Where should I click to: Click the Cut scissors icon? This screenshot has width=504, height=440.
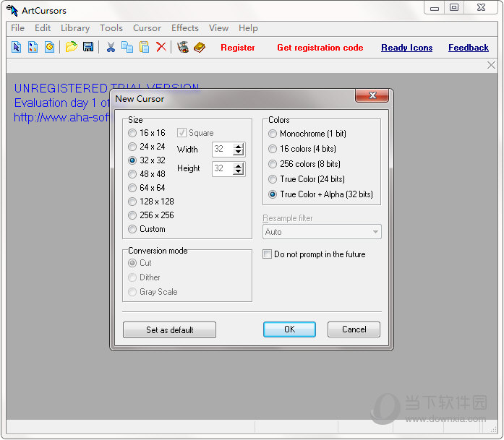click(x=111, y=47)
